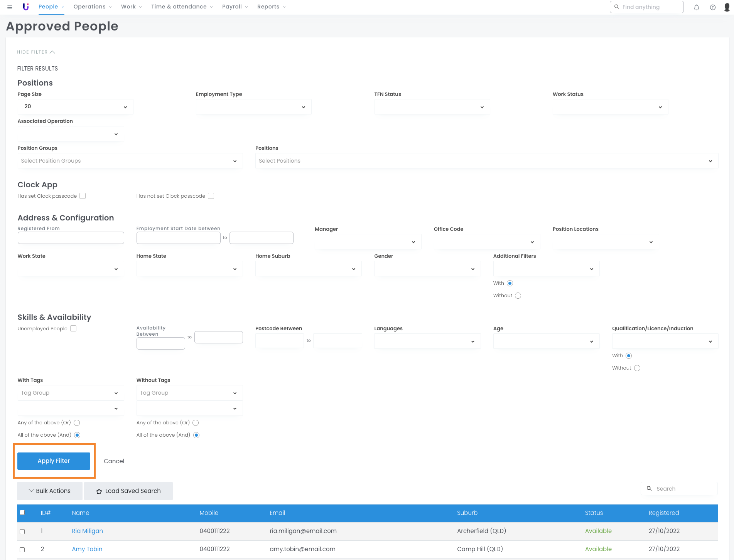734x560 pixels.
Task: Select Without under Additional Filters
Action: pos(518,296)
